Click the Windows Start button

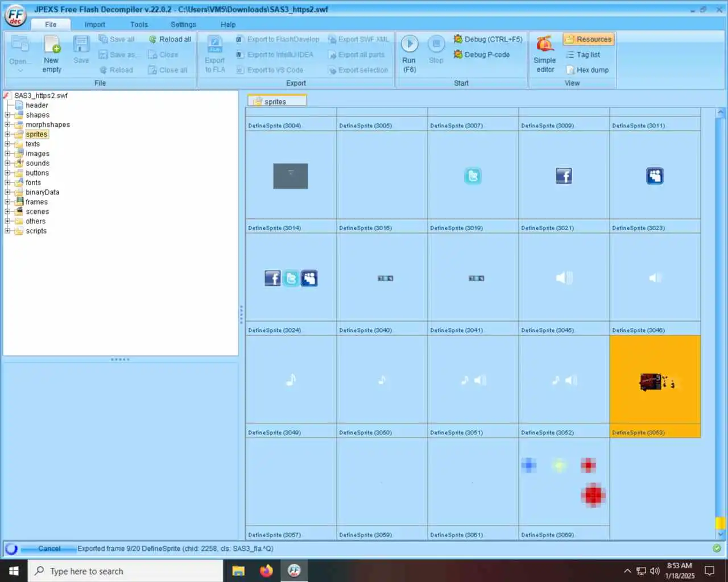(x=14, y=571)
